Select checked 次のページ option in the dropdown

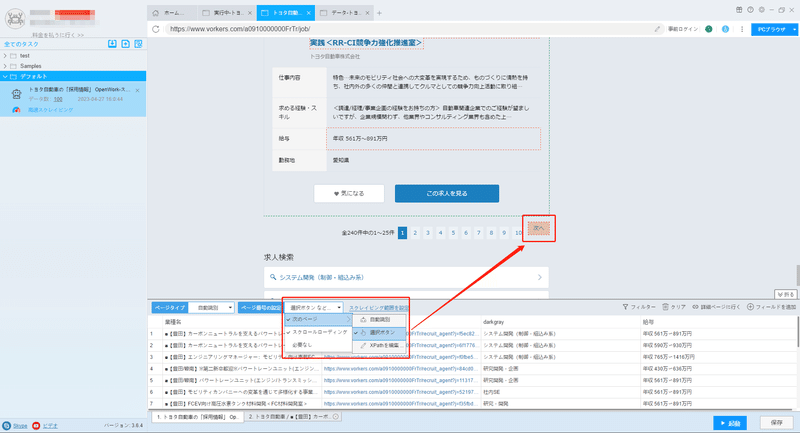click(318, 319)
